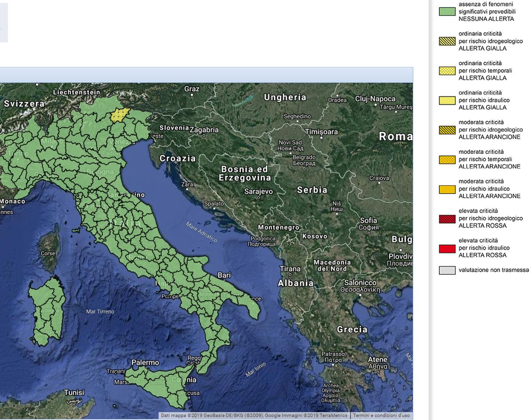Viewport: 532px width, 420px height.
Task: Click the hatched yellow idrogeologico legend swatch
Action: pos(447,41)
